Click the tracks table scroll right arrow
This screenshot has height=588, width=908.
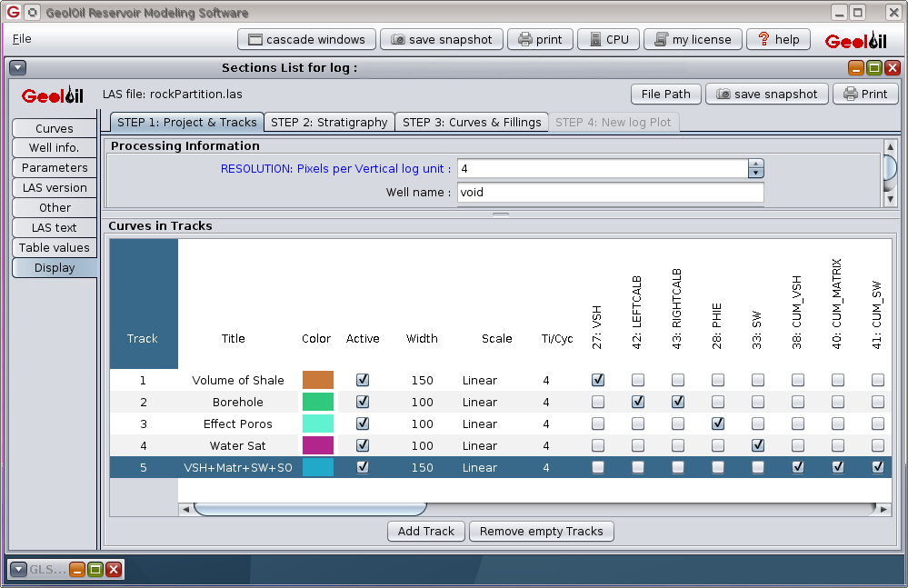coord(883,509)
